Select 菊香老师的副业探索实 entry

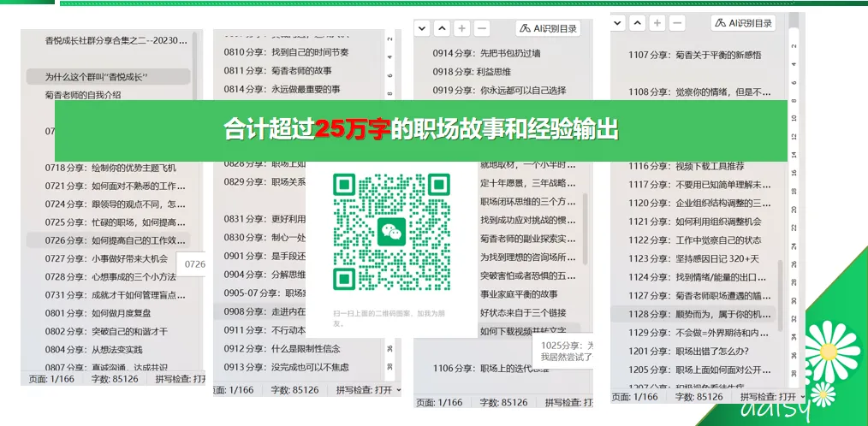[x=528, y=239]
